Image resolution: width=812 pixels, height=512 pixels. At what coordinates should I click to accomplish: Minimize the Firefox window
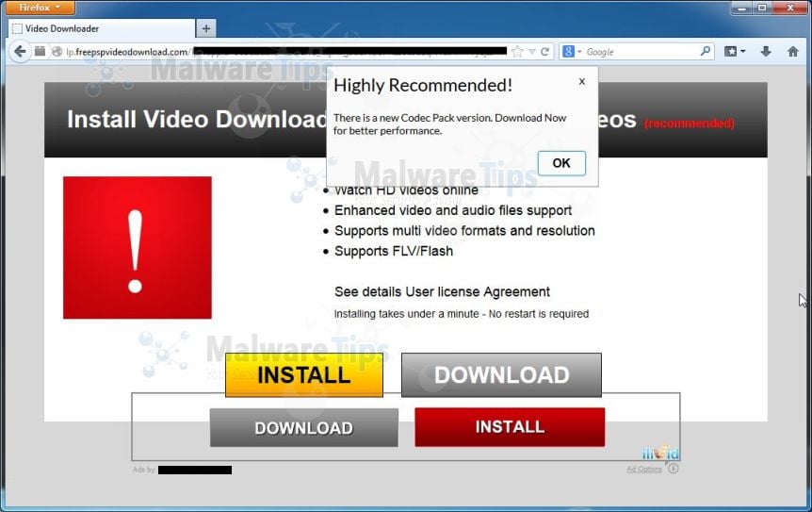coord(741,8)
